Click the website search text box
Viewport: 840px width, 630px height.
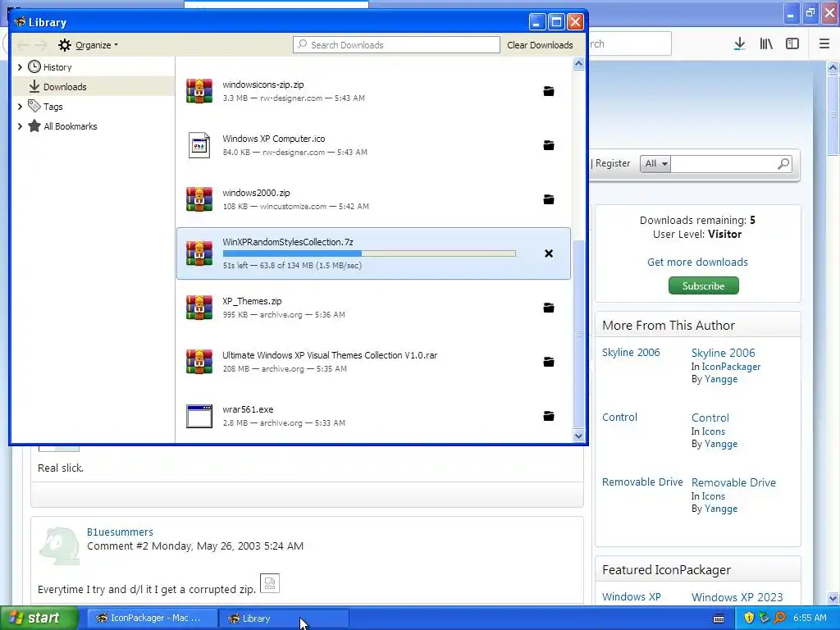tap(724, 163)
